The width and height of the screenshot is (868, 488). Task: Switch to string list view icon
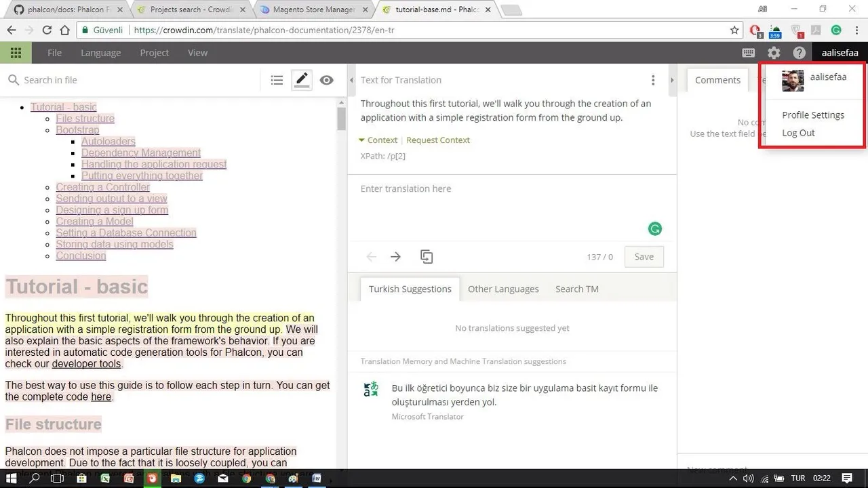coord(277,80)
